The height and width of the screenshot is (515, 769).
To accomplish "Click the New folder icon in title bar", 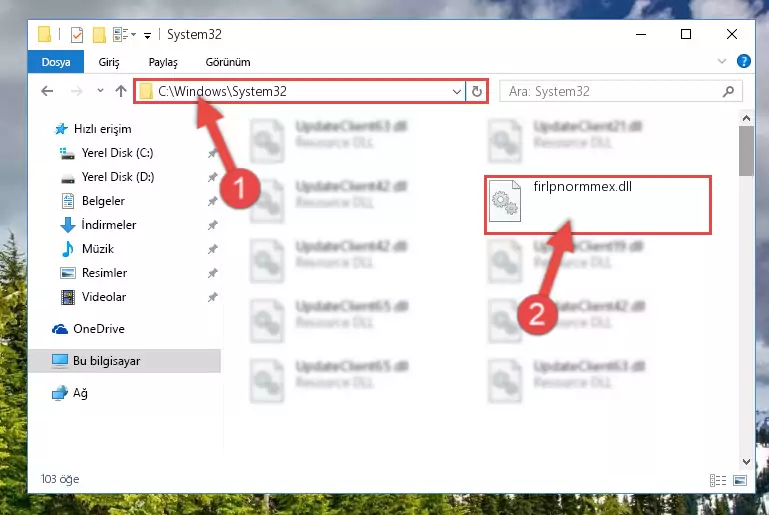I will point(99,35).
